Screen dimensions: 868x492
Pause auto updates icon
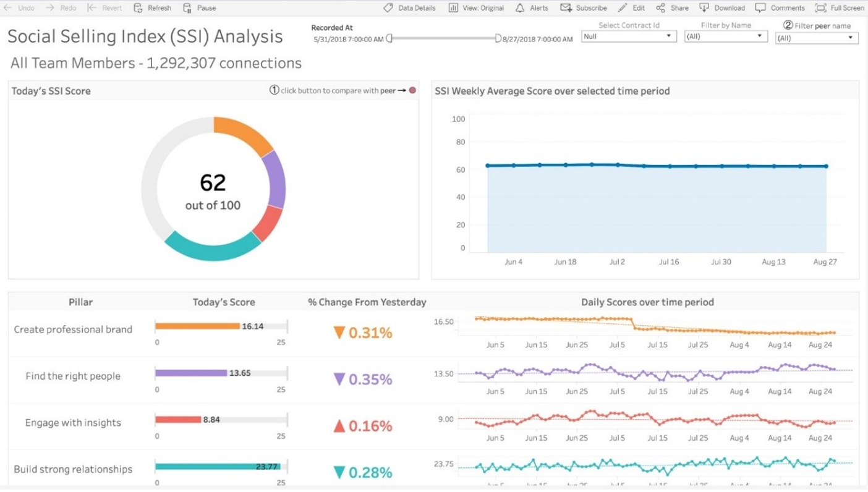point(187,8)
